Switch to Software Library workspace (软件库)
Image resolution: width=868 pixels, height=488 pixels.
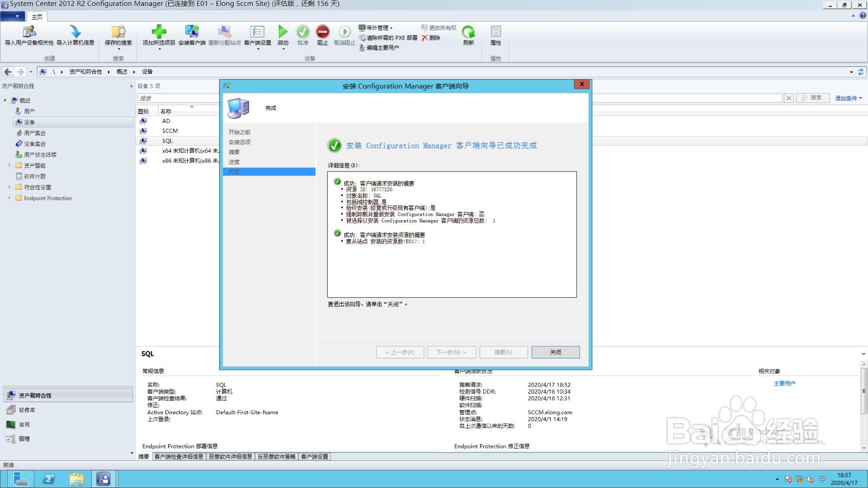(68, 410)
